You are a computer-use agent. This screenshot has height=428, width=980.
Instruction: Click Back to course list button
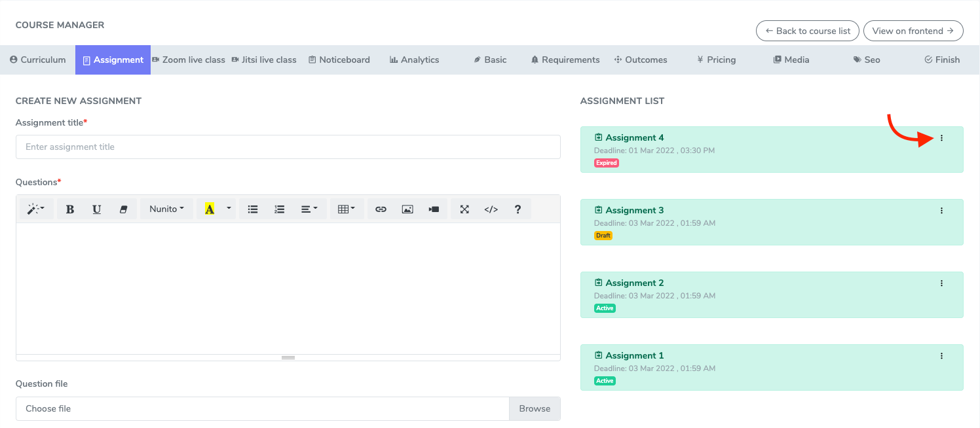[807, 31]
